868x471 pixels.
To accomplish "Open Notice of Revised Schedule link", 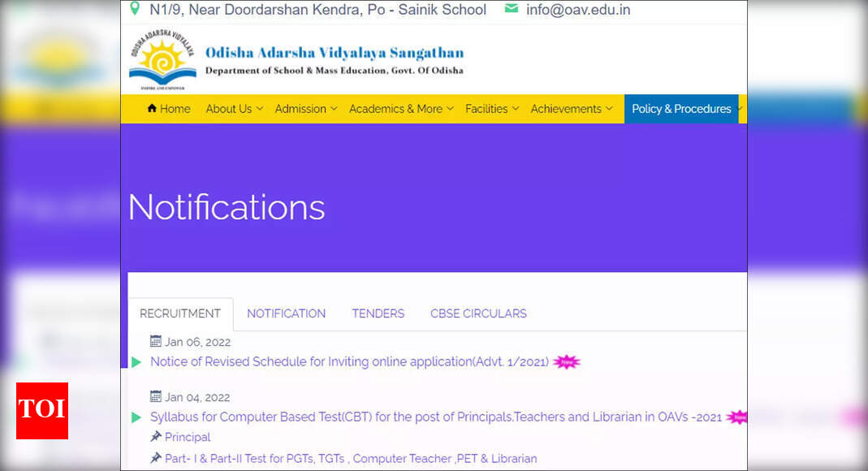I will pyautogui.click(x=349, y=362).
